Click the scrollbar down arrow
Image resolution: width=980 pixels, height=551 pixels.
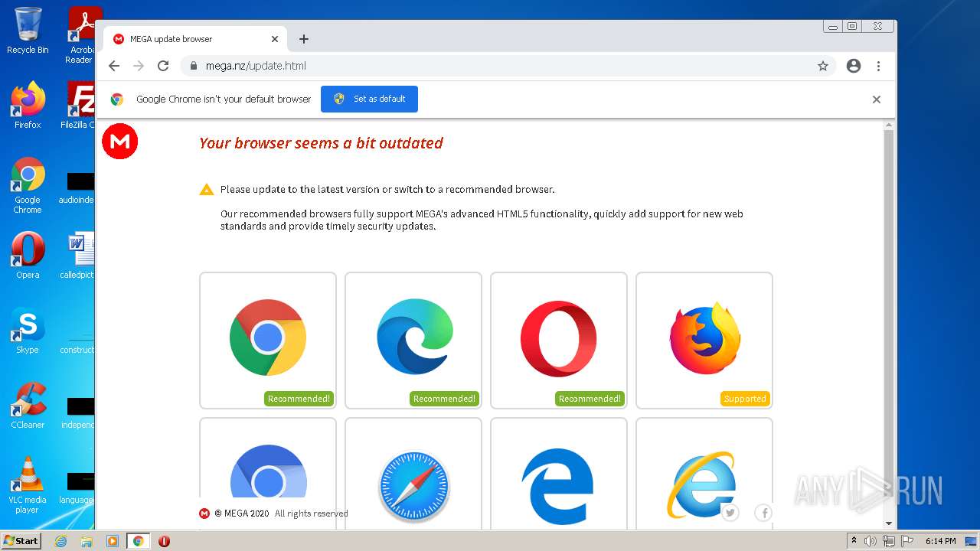click(x=889, y=524)
